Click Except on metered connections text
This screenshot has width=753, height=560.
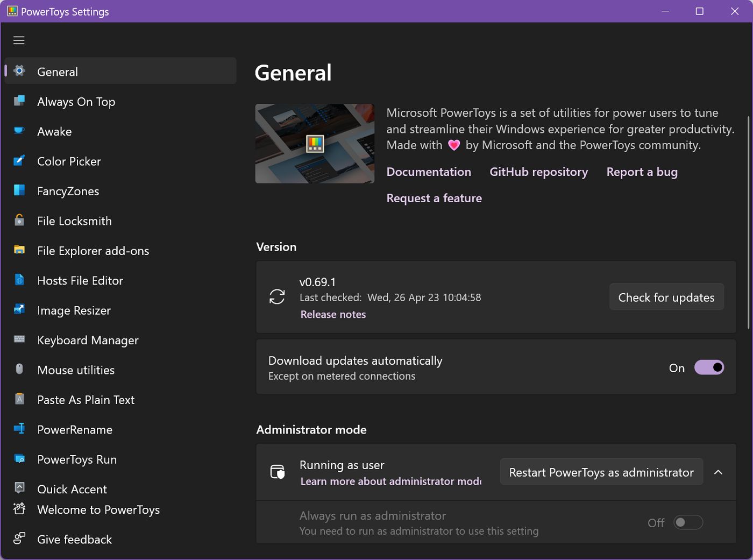(x=342, y=376)
